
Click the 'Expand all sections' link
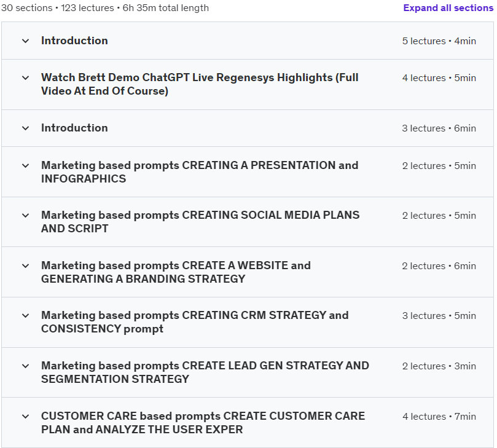pos(448,8)
